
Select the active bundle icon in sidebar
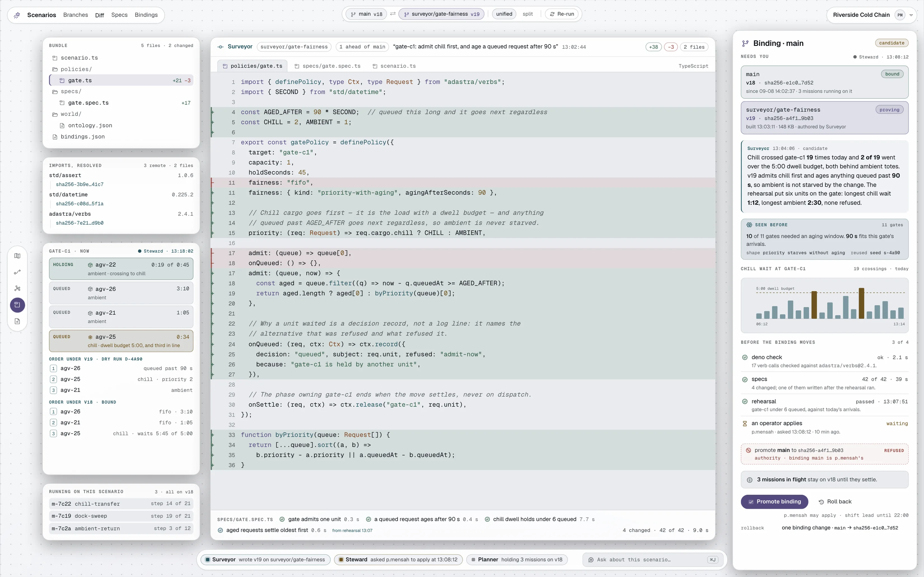tap(17, 305)
